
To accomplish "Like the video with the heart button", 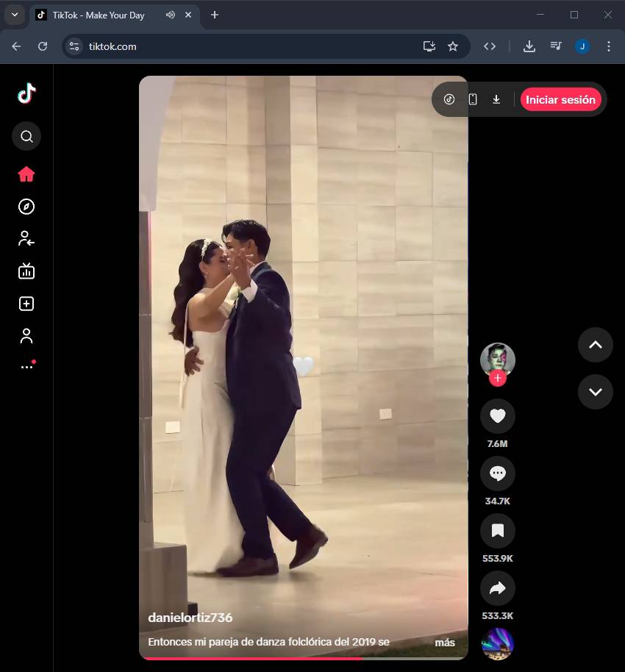I will (497, 417).
